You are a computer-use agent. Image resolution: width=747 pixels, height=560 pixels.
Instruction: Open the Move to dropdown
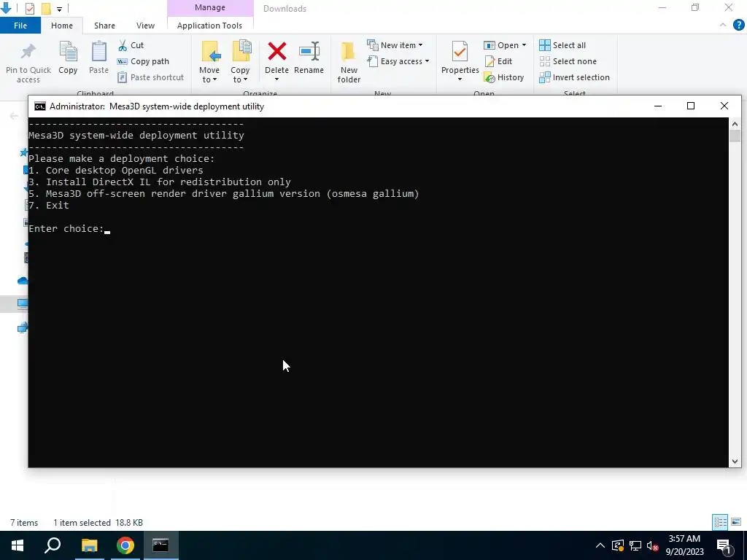[209, 62]
